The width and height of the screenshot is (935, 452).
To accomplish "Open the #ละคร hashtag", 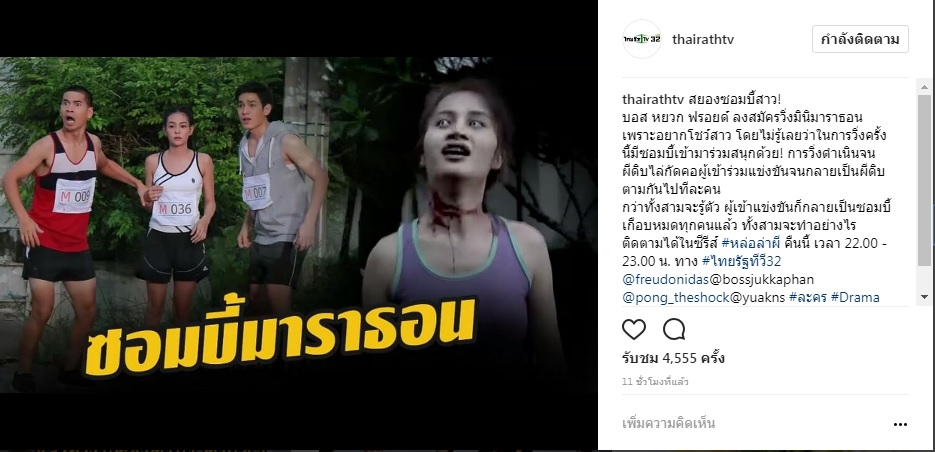I will point(807,297).
